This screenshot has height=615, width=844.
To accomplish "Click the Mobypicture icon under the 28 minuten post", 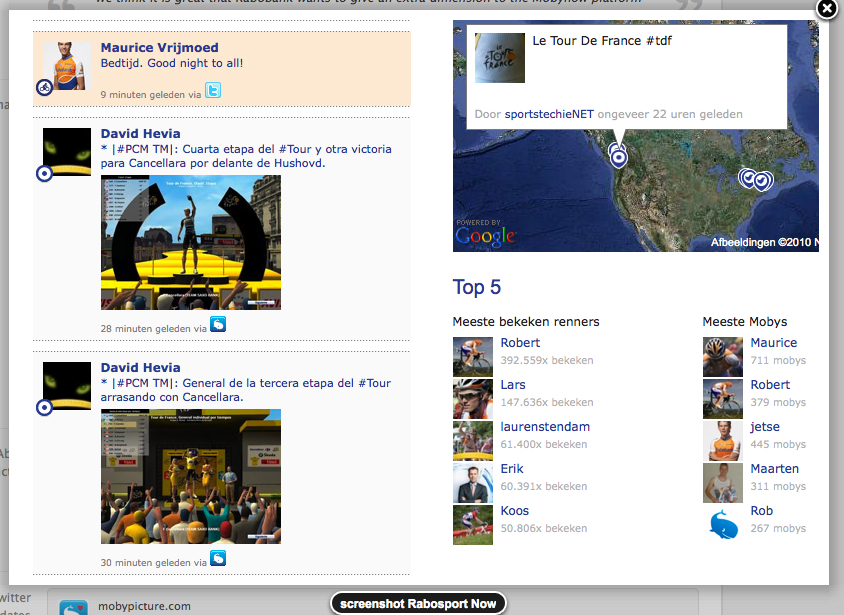I will [x=218, y=324].
